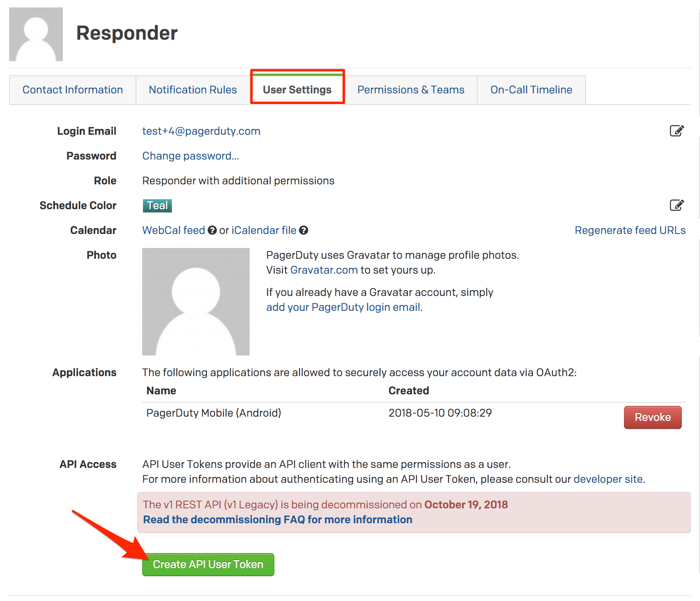Open the Contact Information tab
Image resolution: width=700 pixels, height=601 pixels.
(73, 90)
